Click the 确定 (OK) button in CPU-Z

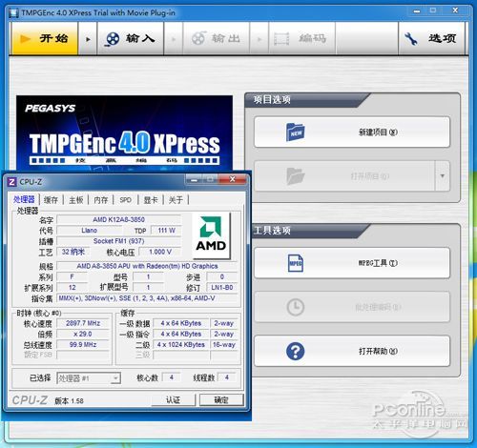pos(221,400)
